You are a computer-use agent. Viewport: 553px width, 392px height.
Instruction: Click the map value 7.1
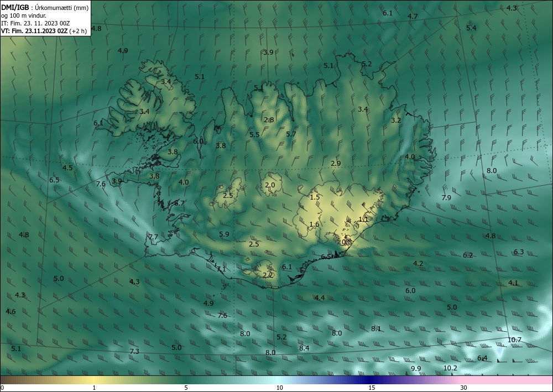click(x=221, y=269)
